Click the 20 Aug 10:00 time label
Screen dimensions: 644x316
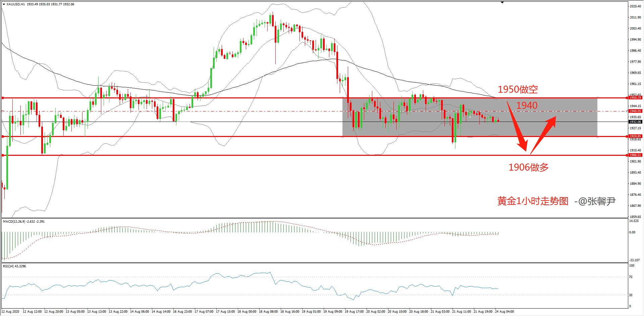click(397, 312)
